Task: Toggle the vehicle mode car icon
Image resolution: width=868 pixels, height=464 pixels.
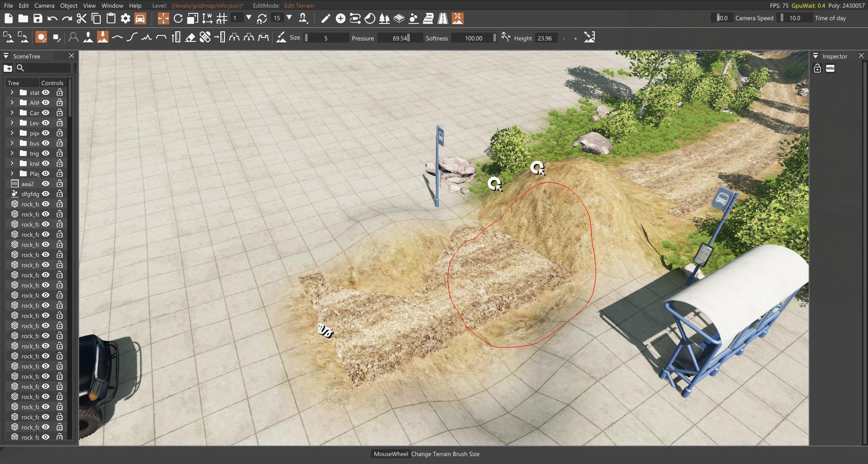Action: point(140,18)
